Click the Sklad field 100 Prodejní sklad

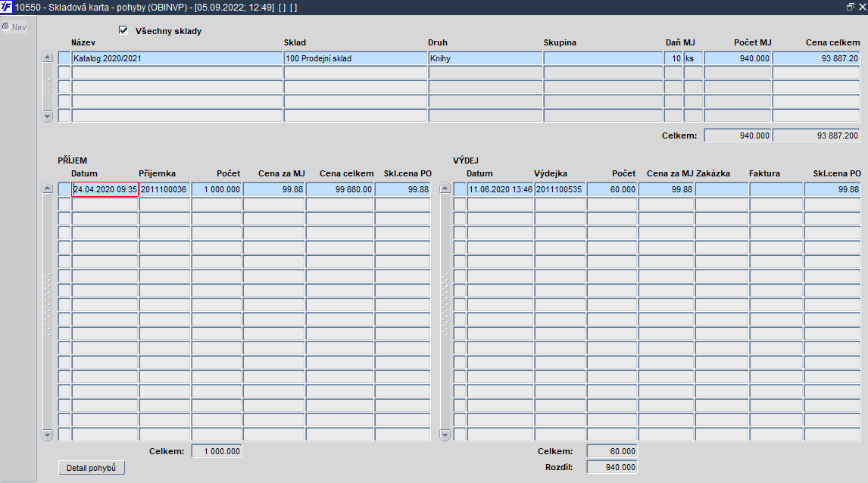(x=355, y=58)
